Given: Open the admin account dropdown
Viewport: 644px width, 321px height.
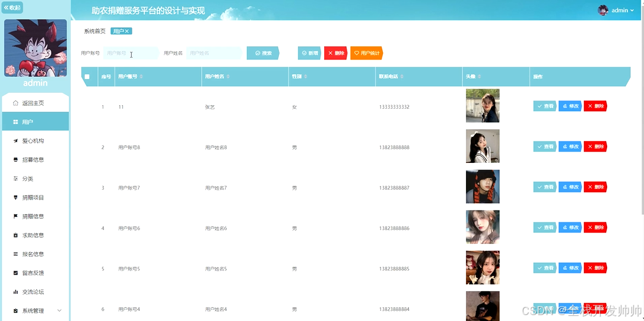Looking at the screenshot, I should [623, 10].
